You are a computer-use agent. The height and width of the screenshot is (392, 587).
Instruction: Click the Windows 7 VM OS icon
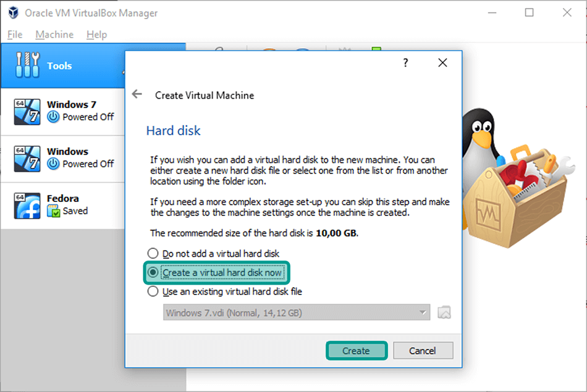pyautogui.click(x=27, y=112)
